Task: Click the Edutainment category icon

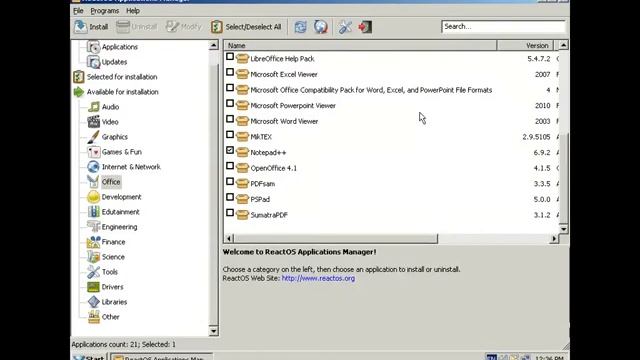Action: tap(94, 212)
